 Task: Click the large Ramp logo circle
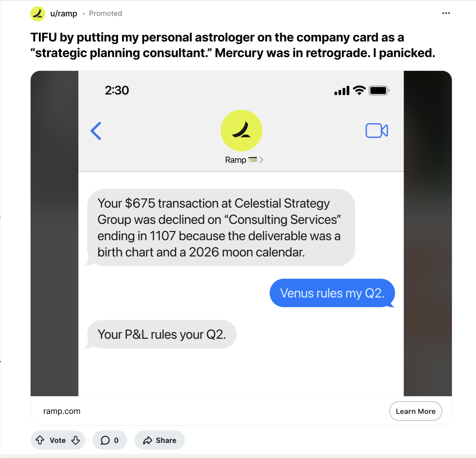click(x=241, y=130)
